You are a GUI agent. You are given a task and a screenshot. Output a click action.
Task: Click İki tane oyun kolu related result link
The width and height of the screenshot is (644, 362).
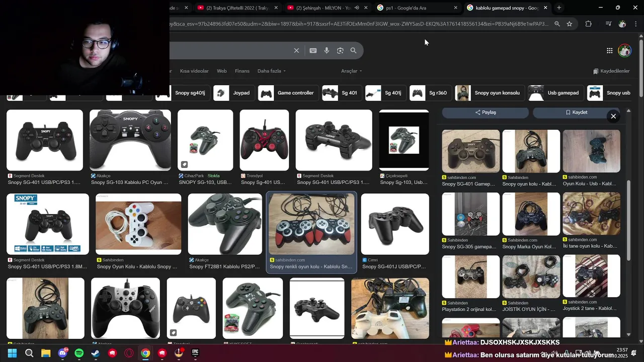point(590,246)
